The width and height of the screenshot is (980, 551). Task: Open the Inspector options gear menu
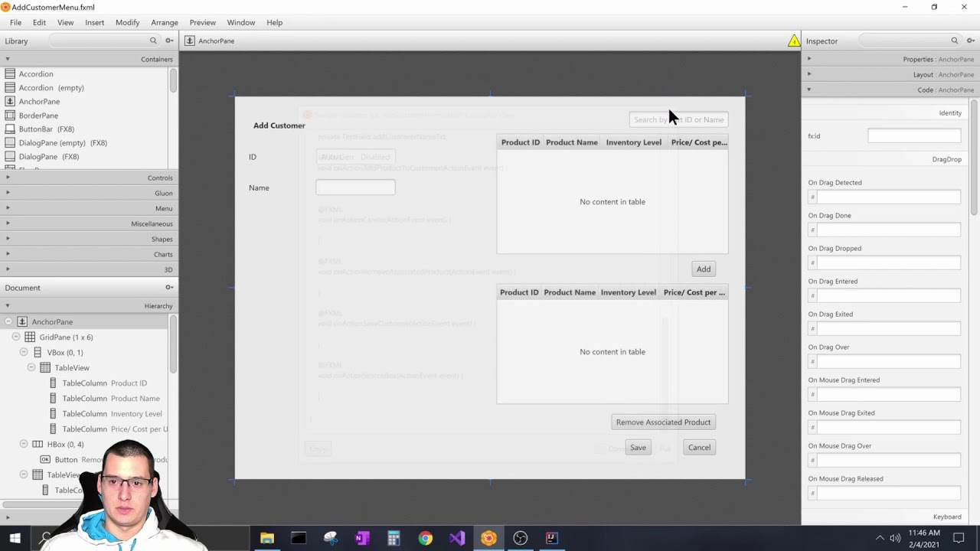pos(970,41)
